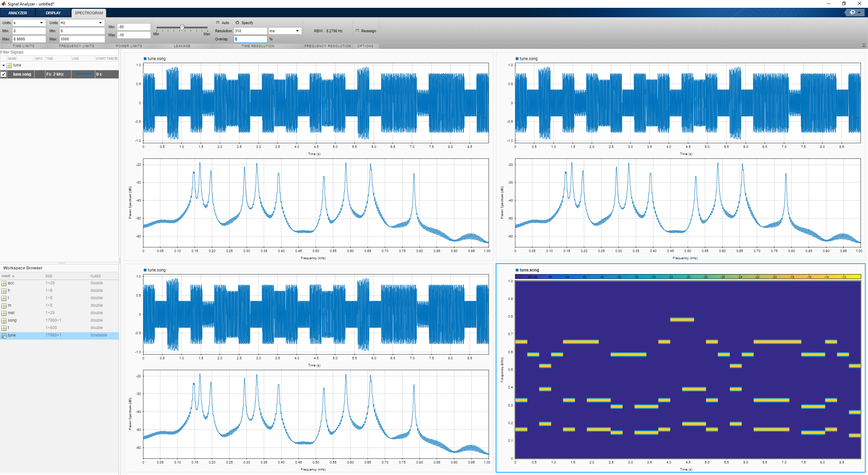
Task: Enable the Reassign checkbox
Action: tap(357, 31)
